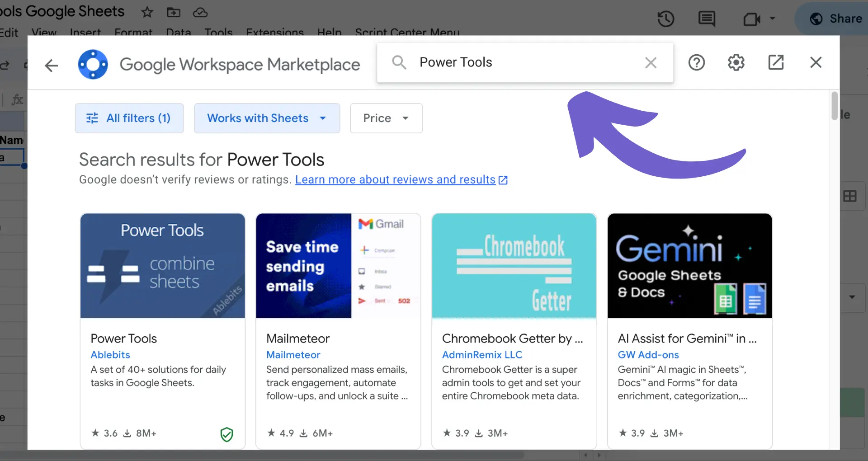Click the GW Add-ons developer link
868x461 pixels.
[x=648, y=355]
